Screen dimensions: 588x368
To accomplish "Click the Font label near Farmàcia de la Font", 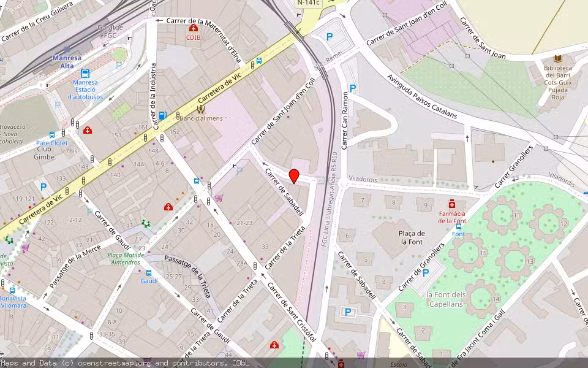I will (x=457, y=234).
